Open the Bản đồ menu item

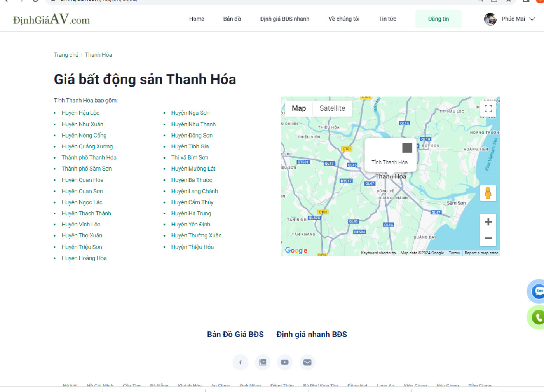point(232,19)
